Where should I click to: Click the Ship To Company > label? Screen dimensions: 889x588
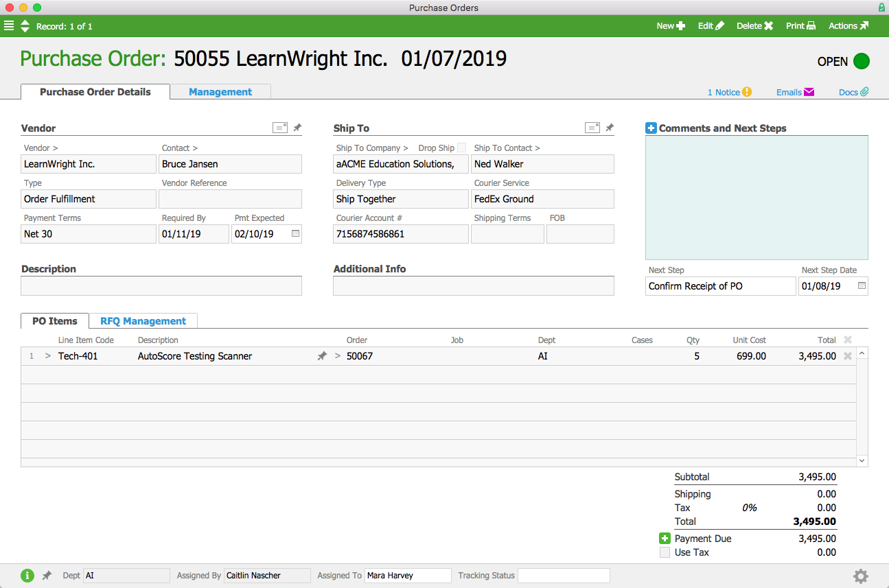372,148
